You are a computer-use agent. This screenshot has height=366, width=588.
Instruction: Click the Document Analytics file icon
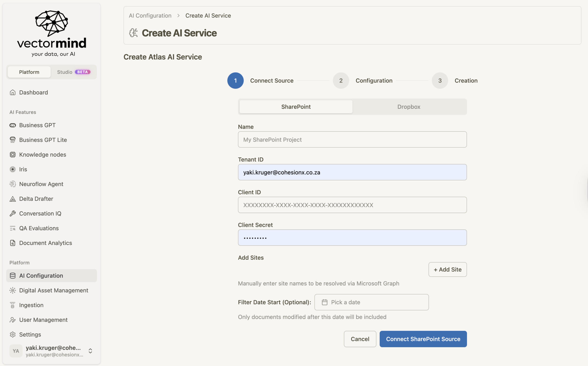[13, 243]
